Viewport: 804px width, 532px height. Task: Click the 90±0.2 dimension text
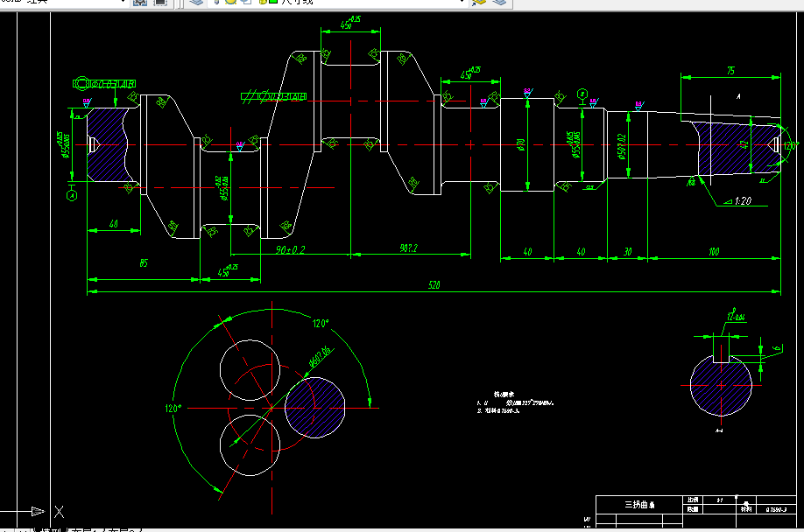coord(290,250)
